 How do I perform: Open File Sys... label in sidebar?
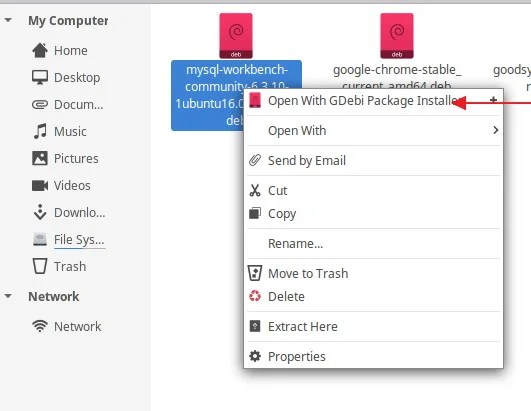coord(79,240)
